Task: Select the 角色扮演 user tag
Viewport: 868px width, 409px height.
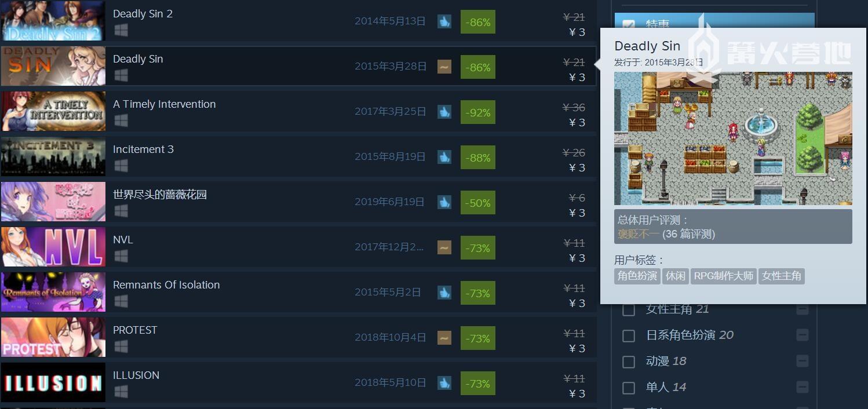Action: [x=637, y=276]
